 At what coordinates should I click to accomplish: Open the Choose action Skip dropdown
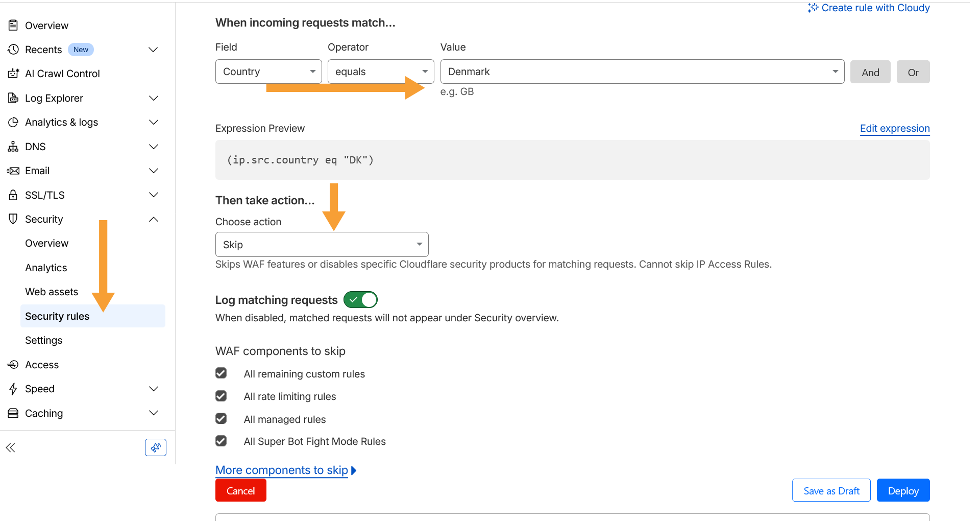[x=322, y=245]
